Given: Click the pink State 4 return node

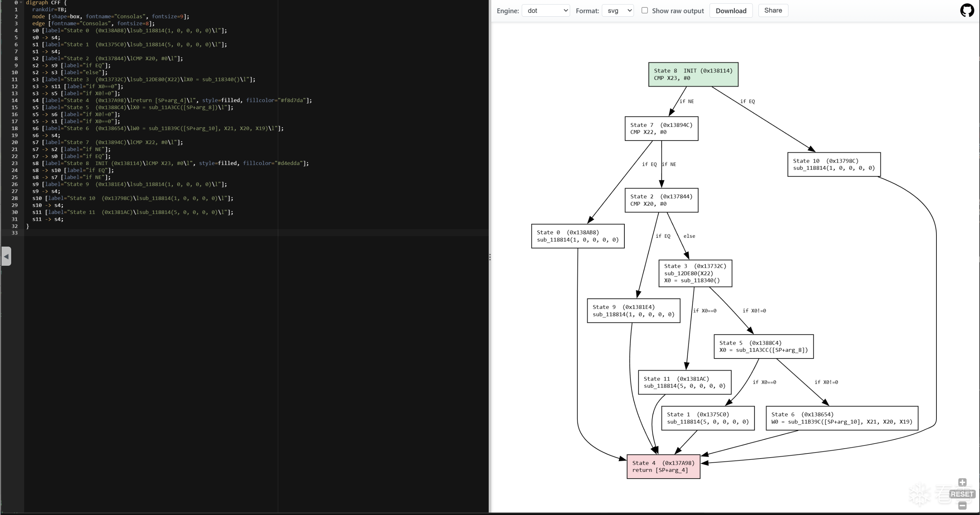Looking at the screenshot, I should click(x=663, y=466).
